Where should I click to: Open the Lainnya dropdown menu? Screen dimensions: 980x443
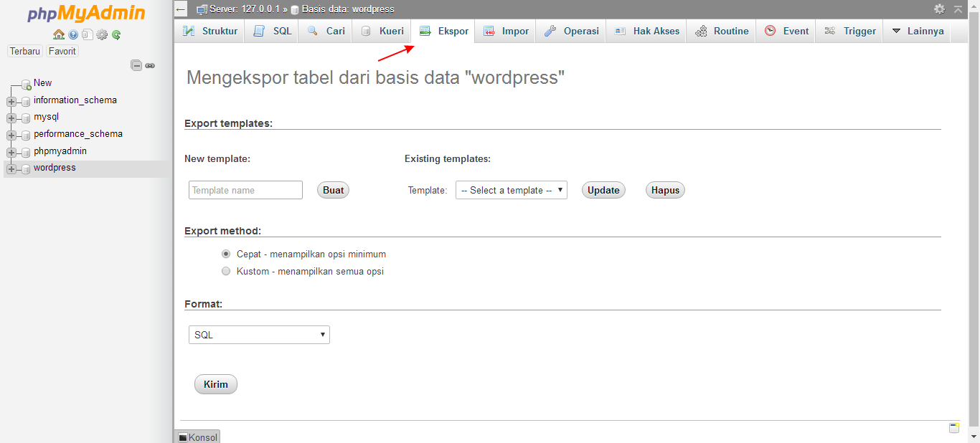[x=918, y=31]
